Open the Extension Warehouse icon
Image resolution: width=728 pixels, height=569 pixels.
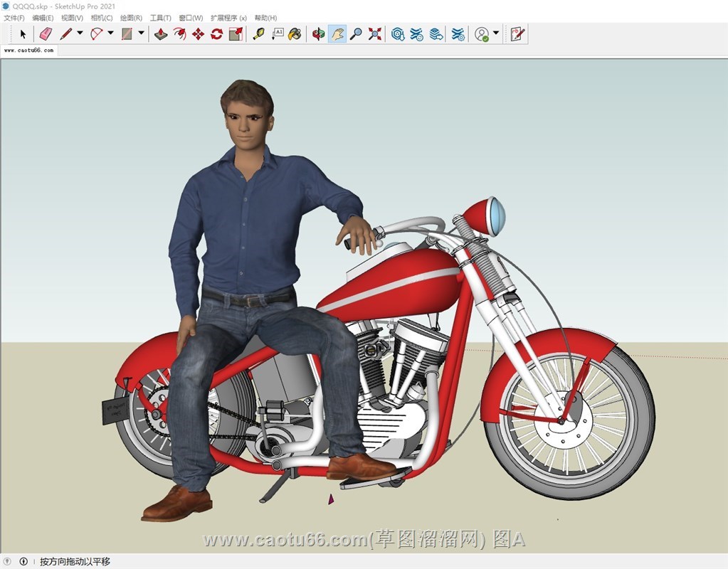coord(416,34)
